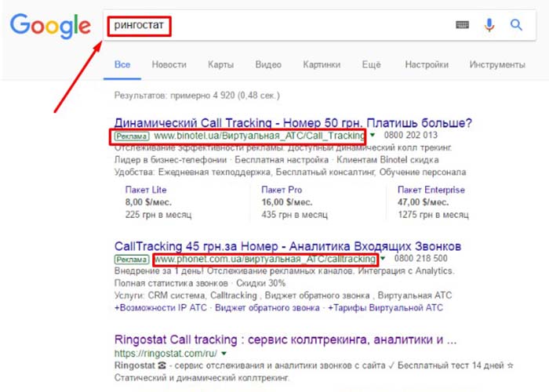The image size is (549, 392).
Task: Click the magnifying glass search button
Action: tap(516, 25)
